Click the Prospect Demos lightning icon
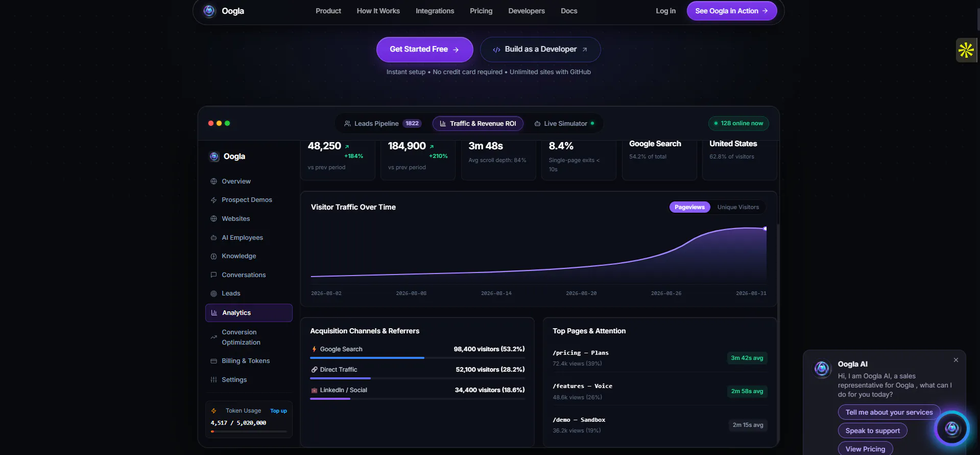The height and width of the screenshot is (455, 980). click(x=213, y=200)
